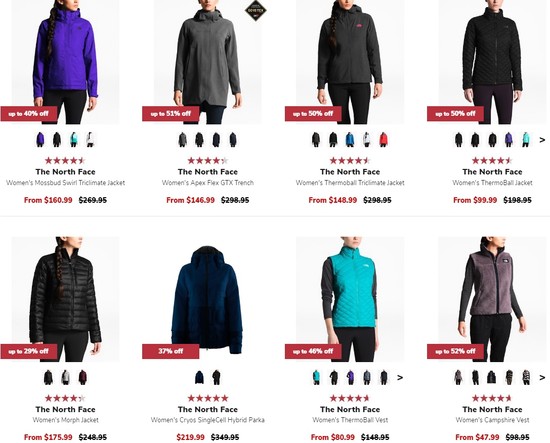Show more colors for Women's ThermoBall Vest
This screenshot has width=550, height=443.
tap(400, 378)
